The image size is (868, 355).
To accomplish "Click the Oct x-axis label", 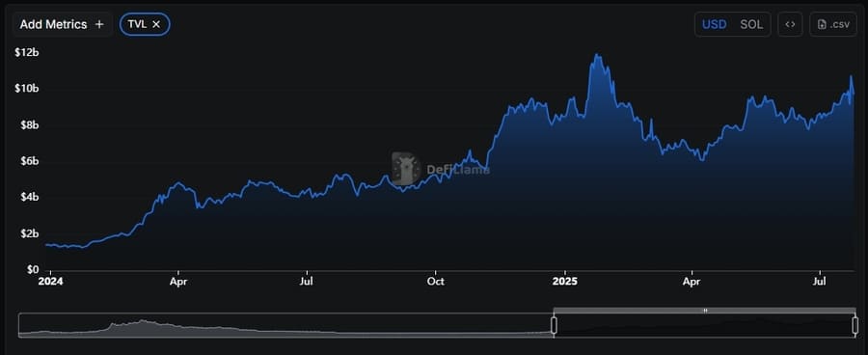I will pos(436,282).
